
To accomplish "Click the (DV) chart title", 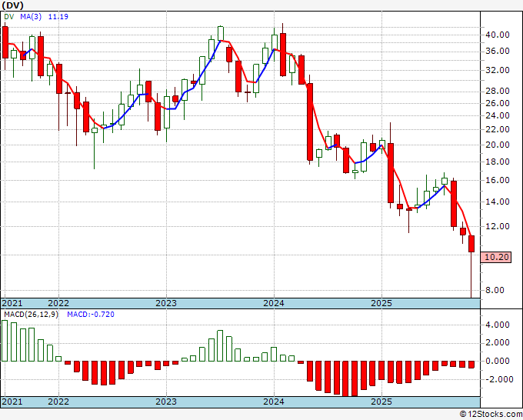I will click(x=12, y=5).
